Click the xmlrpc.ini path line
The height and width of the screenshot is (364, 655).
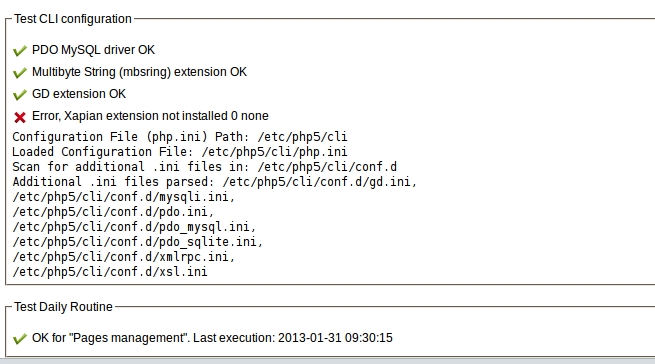124,257
